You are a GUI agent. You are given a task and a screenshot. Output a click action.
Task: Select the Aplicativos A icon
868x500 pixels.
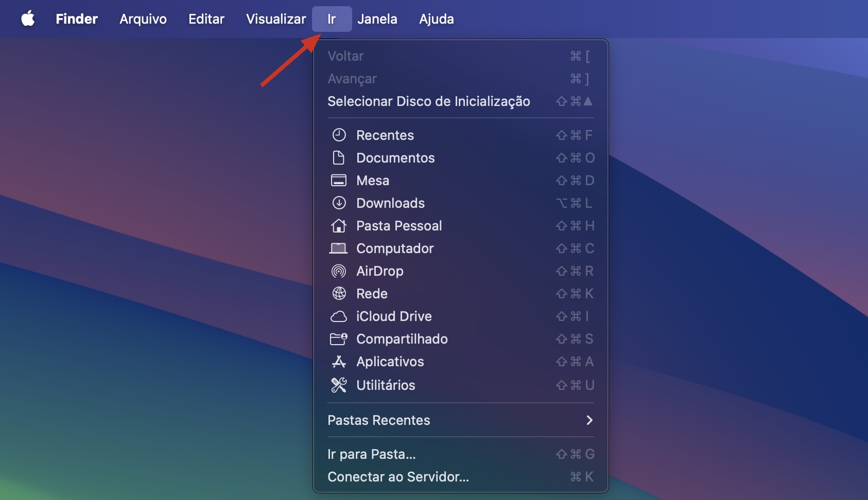[x=339, y=362]
